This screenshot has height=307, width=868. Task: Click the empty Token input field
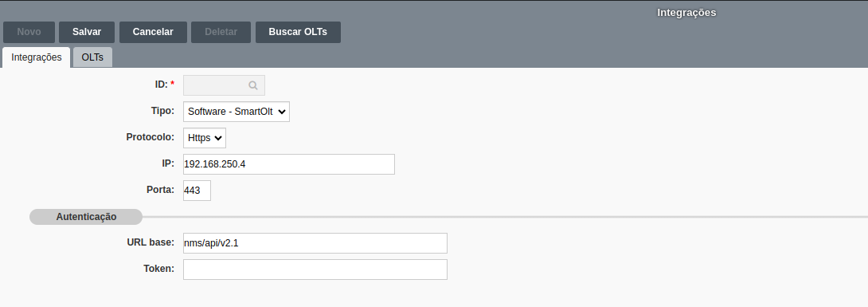pos(315,270)
